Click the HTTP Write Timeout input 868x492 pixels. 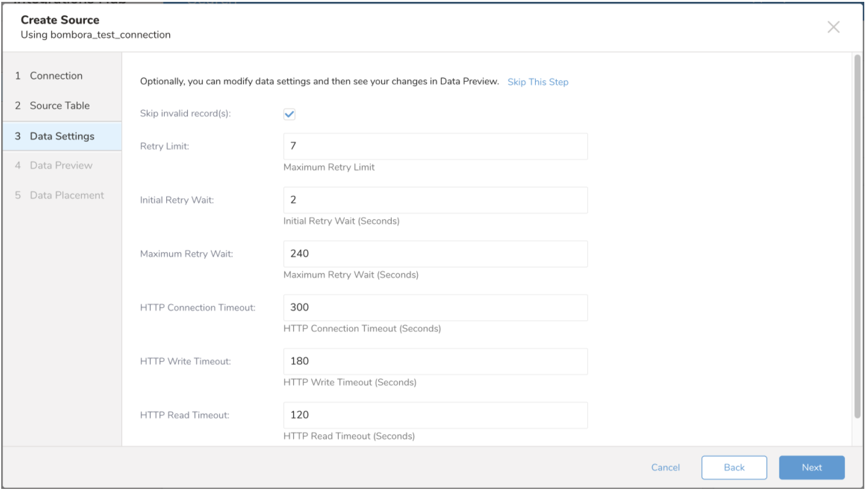click(x=435, y=361)
